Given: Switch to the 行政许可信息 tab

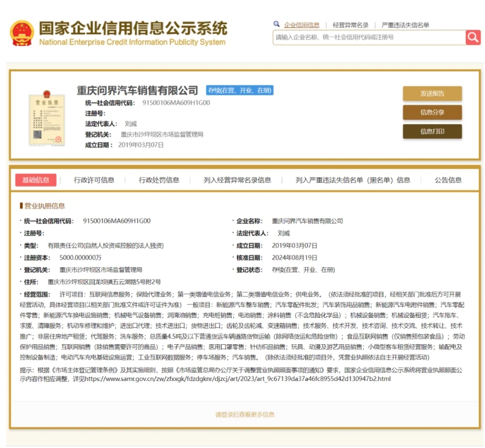Looking at the screenshot, I should coord(94,180).
